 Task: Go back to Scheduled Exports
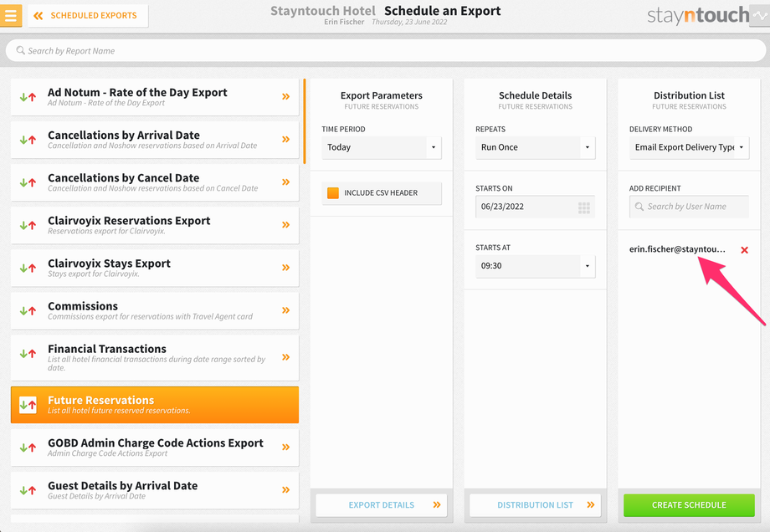[88, 16]
